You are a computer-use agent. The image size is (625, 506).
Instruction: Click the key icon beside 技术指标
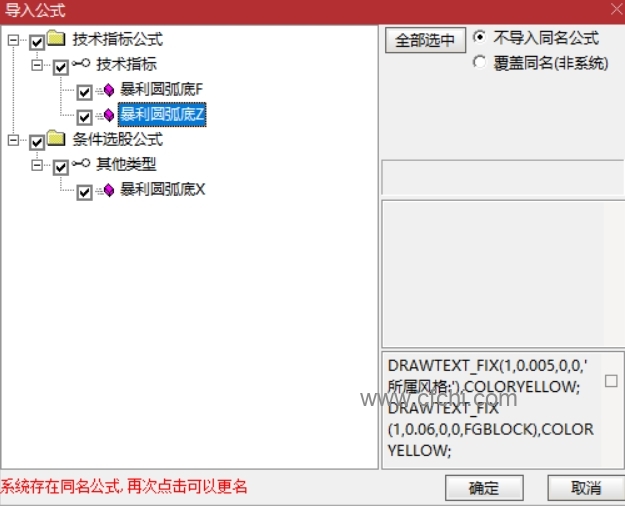click(81, 63)
